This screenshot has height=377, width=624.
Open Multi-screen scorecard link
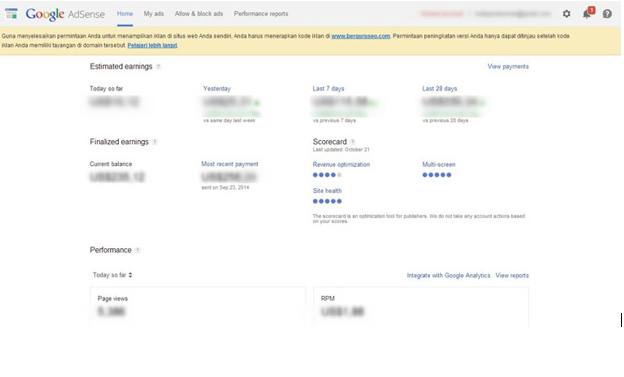point(439,164)
